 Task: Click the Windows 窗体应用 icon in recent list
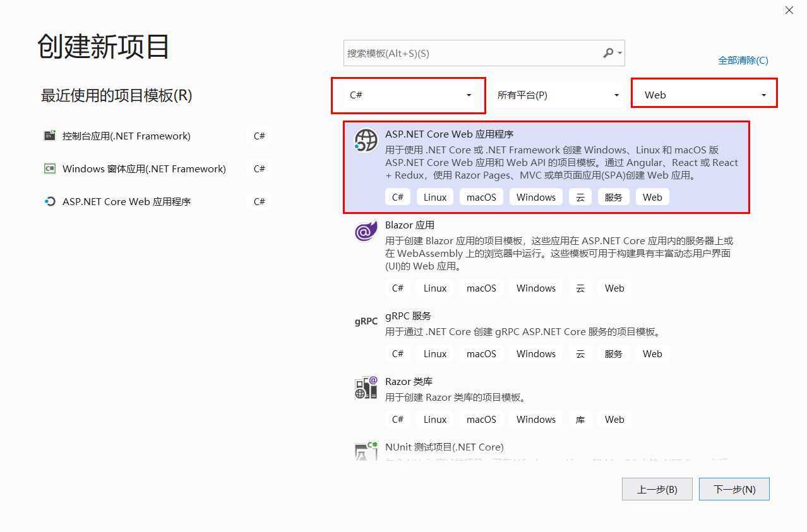pyautogui.click(x=50, y=168)
